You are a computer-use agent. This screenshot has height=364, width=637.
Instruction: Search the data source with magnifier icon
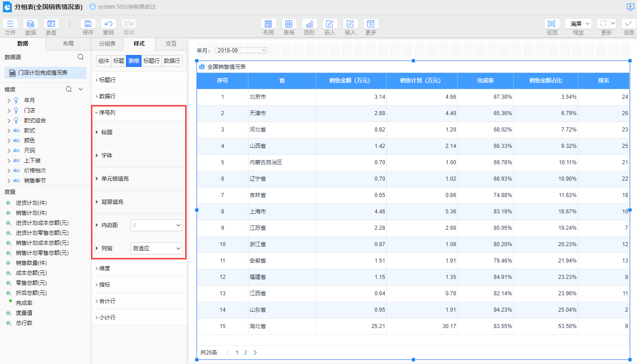pos(81,57)
